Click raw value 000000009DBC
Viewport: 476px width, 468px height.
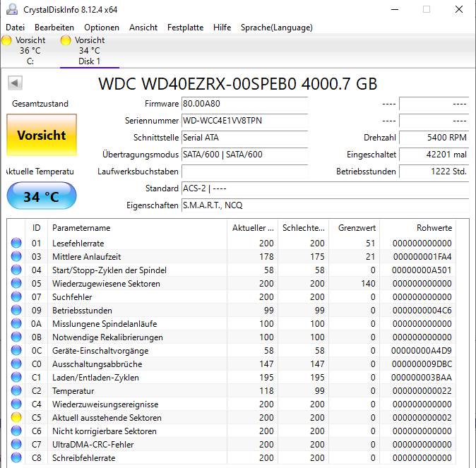[x=422, y=364]
